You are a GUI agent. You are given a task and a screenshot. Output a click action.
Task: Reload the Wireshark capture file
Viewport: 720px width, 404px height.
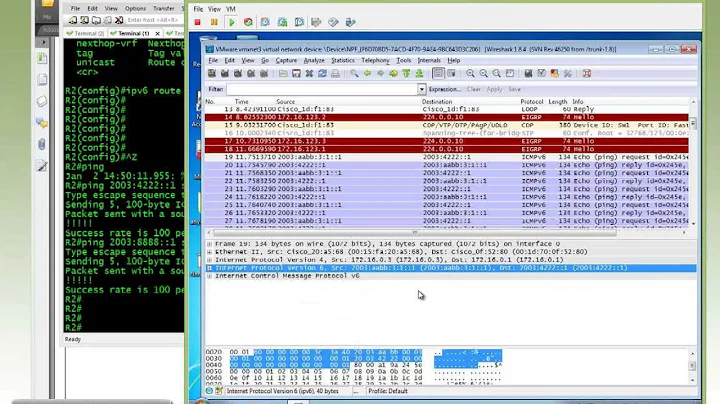tap(322, 73)
